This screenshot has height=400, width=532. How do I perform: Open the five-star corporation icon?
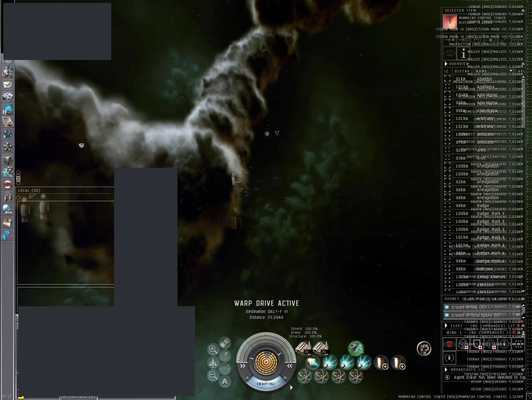[7, 147]
